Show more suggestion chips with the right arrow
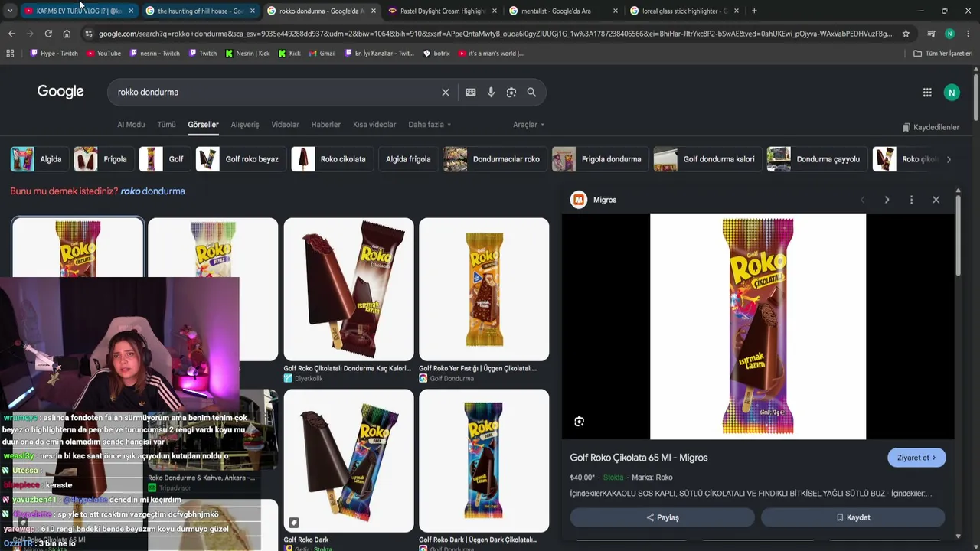Image resolution: width=980 pixels, height=551 pixels. click(x=949, y=159)
